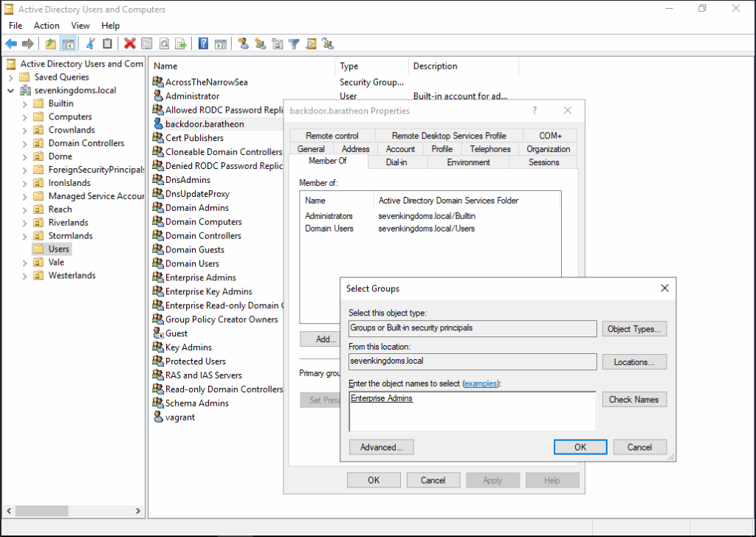This screenshot has width=756, height=537.
Task: Click the Up one level folder icon
Action: tap(50, 44)
